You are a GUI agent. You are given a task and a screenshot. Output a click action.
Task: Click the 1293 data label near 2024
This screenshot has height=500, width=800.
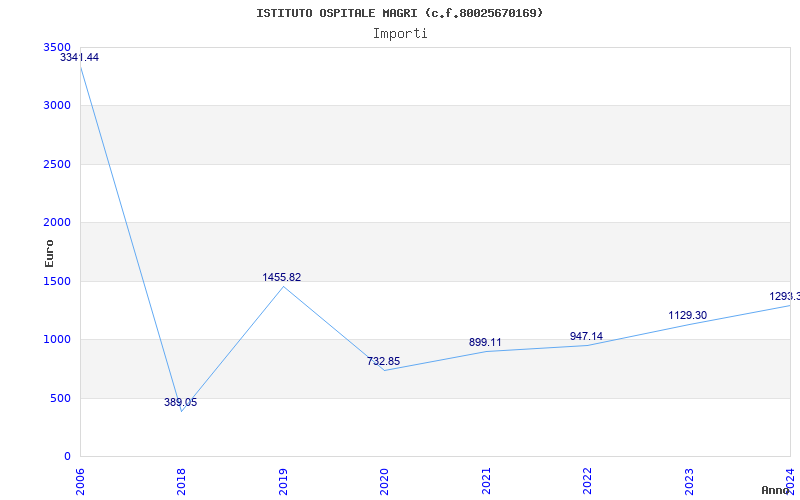click(785, 296)
